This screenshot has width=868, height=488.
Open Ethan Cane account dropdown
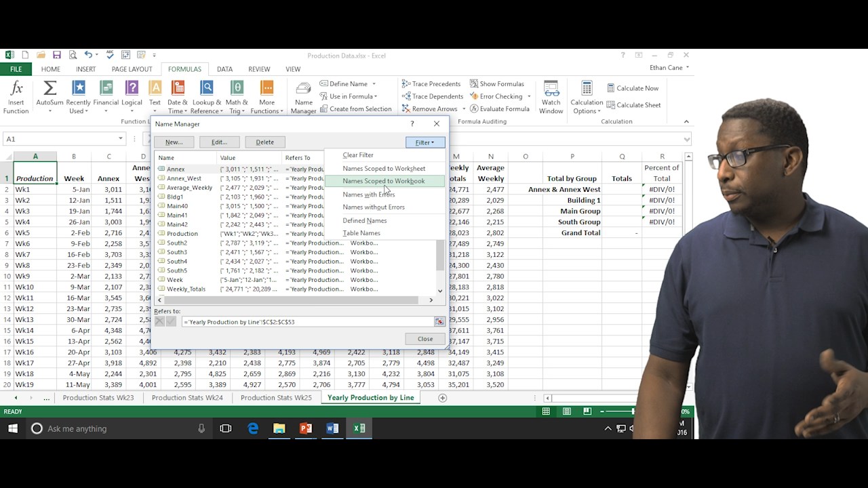coord(688,68)
